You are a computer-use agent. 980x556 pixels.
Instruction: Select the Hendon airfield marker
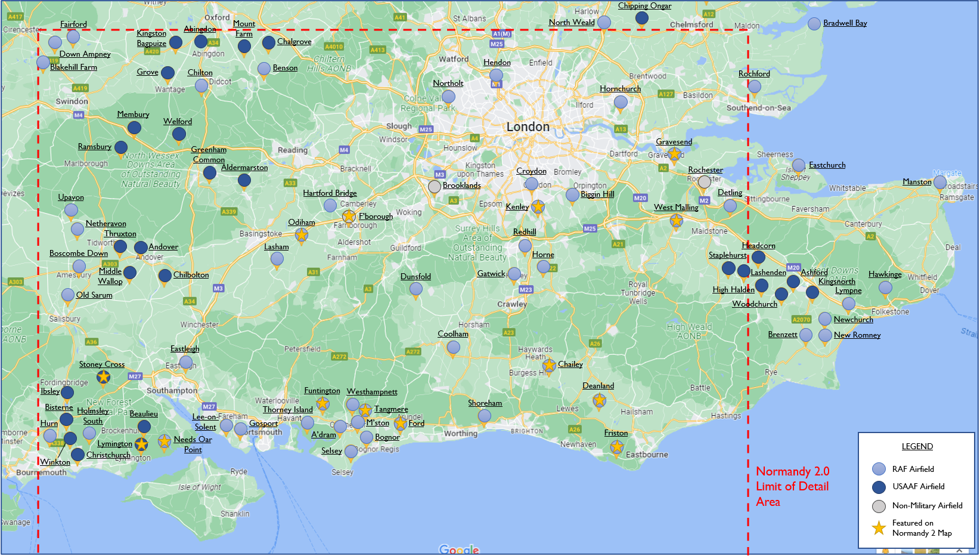click(x=496, y=75)
